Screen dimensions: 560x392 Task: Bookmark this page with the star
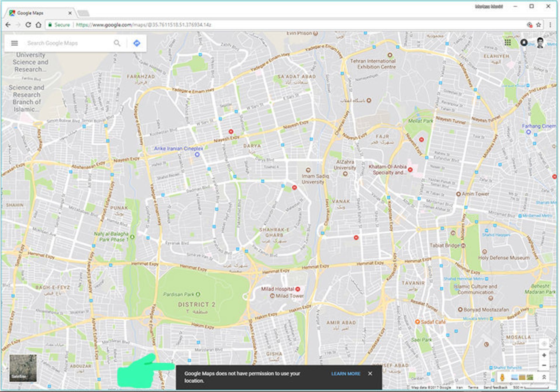(538, 25)
